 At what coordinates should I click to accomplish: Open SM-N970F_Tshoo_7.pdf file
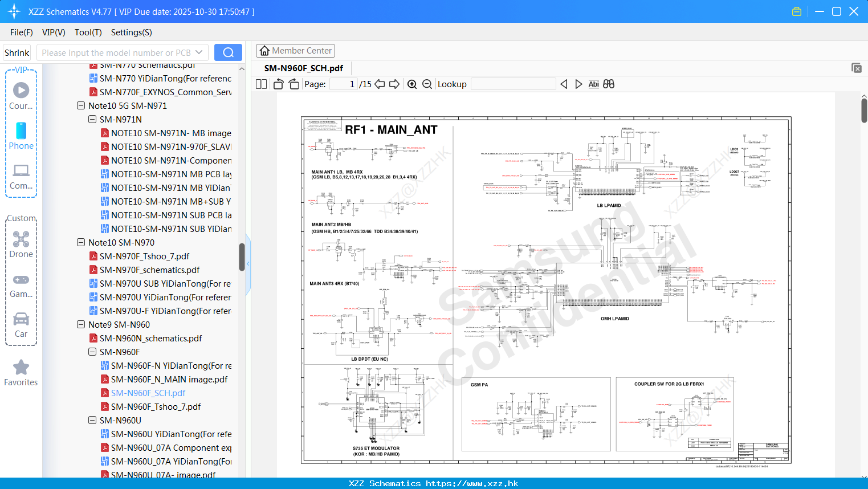click(x=144, y=256)
